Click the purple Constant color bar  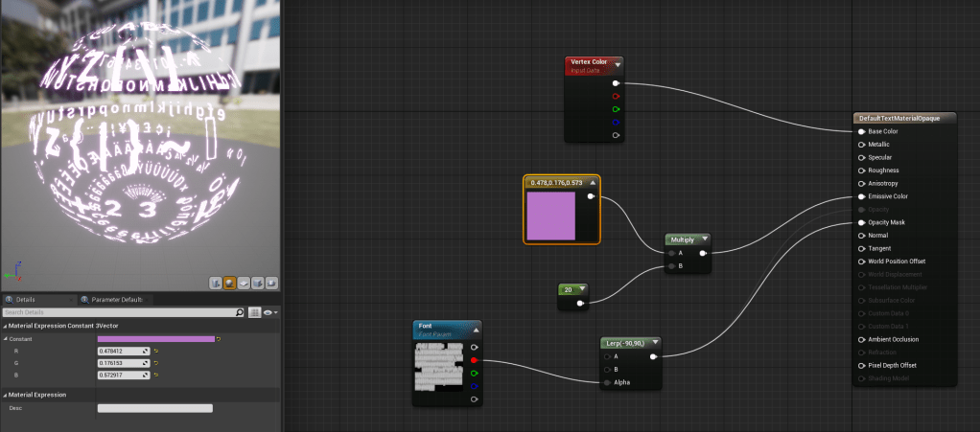155,338
